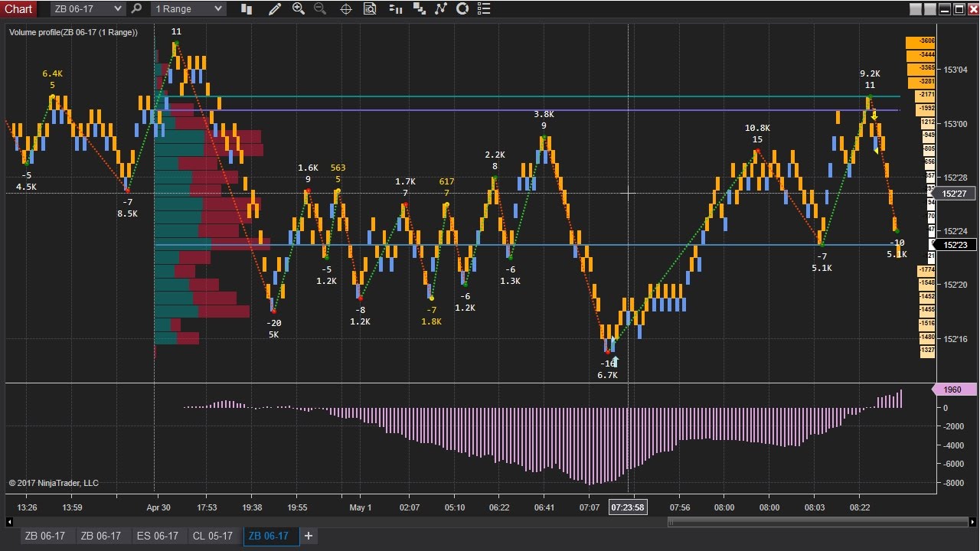Click the 1960 indicator value marker
980x551 pixels.
pyautogui.click(x=953, y=390)
